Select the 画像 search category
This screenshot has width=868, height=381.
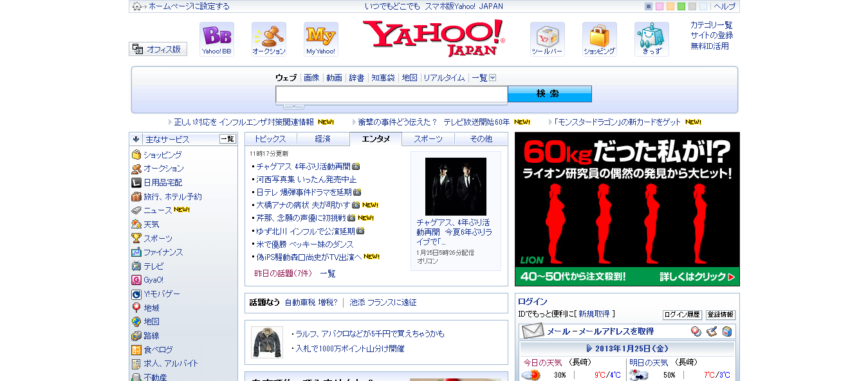pyautogui.click(x=311, y=78)
